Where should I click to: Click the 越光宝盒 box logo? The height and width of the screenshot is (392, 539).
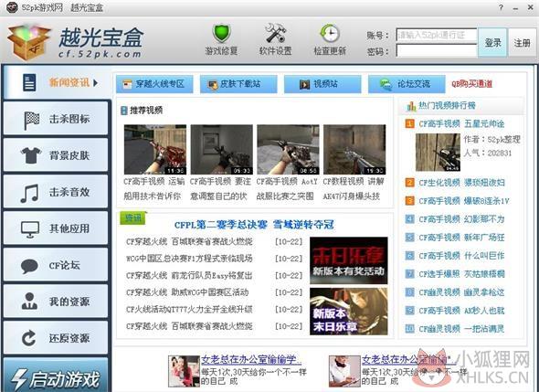(29, 42)
